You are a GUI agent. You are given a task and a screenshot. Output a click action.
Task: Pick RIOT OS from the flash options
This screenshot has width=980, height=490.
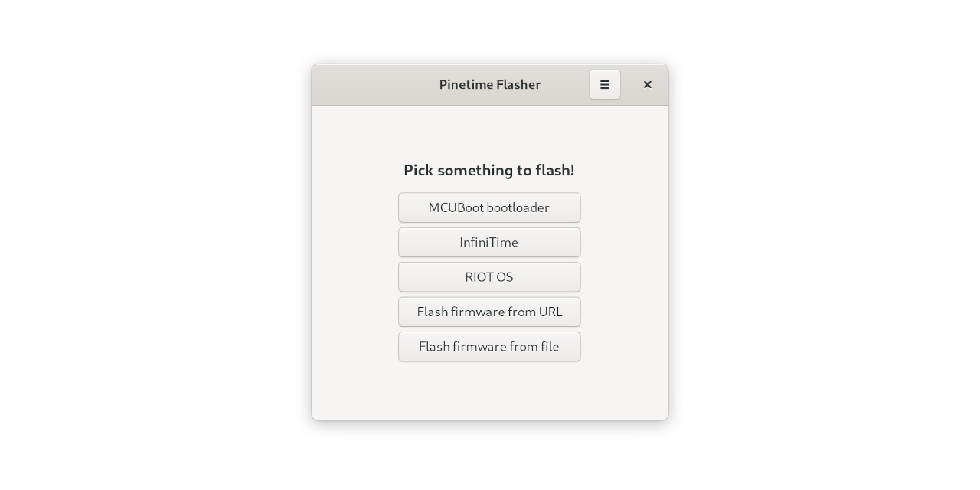pyautogui.click(x=489, y=277)
